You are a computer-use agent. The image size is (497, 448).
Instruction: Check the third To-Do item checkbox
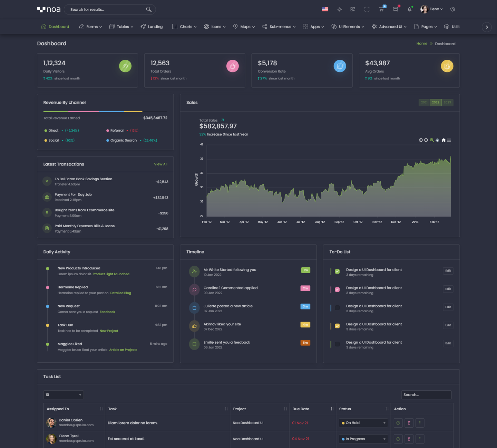coord(337,308)
